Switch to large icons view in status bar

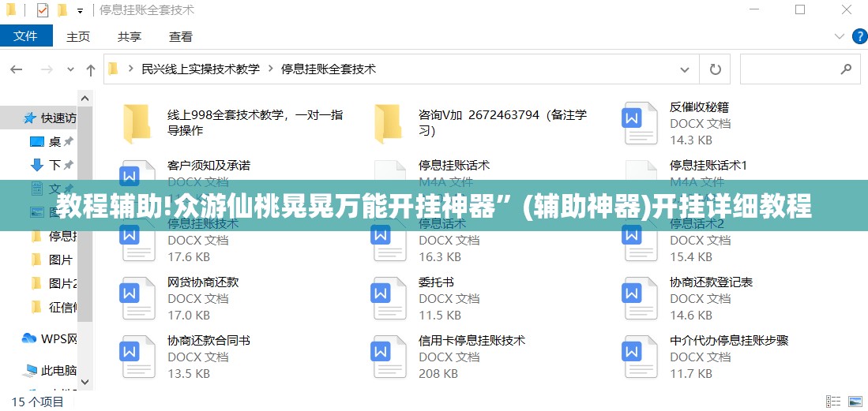click(854, 401)
